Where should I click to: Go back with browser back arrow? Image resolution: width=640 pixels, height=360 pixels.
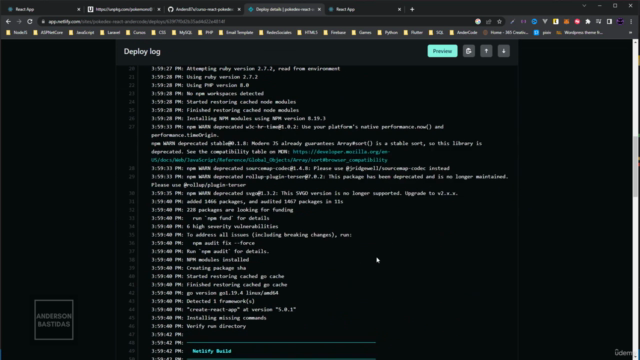[x=8, y=21]
